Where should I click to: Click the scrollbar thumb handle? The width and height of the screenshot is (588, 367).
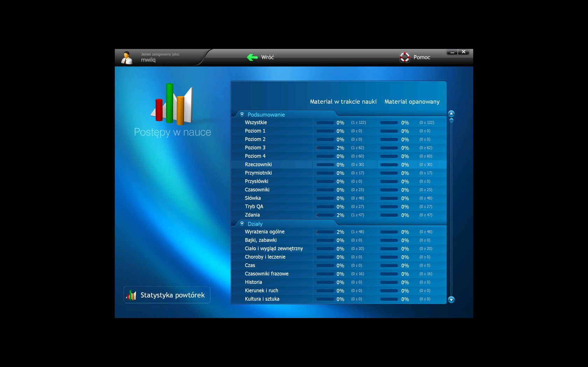[x=451, y=120]
